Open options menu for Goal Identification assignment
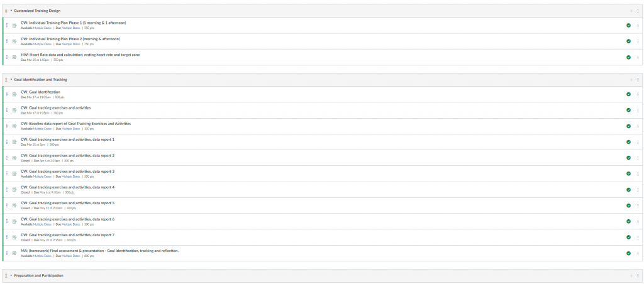This screenshot has height=284, width=644. (638, 94)
